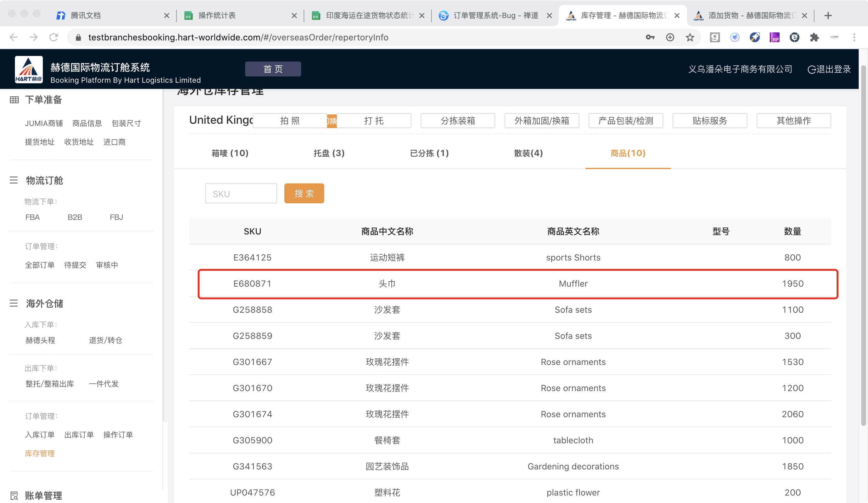Select the 箱唛 (10) tab
This screenshot has width=868, height=503.
[230, 153]
